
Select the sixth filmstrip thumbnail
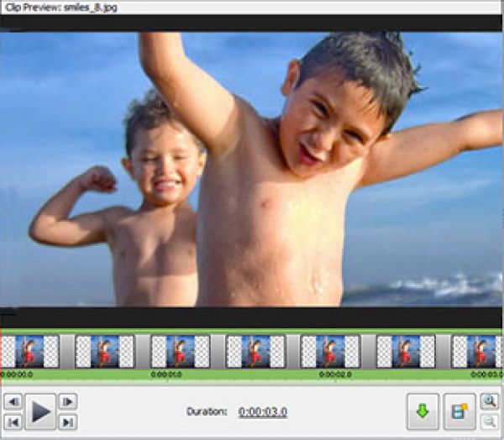pos(407,351)
